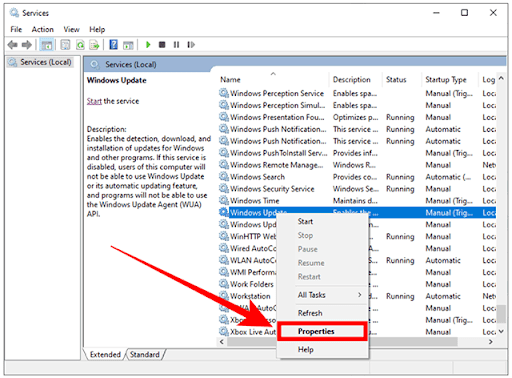Click the Start the service link
512x378 pixels.
[94, 101]
